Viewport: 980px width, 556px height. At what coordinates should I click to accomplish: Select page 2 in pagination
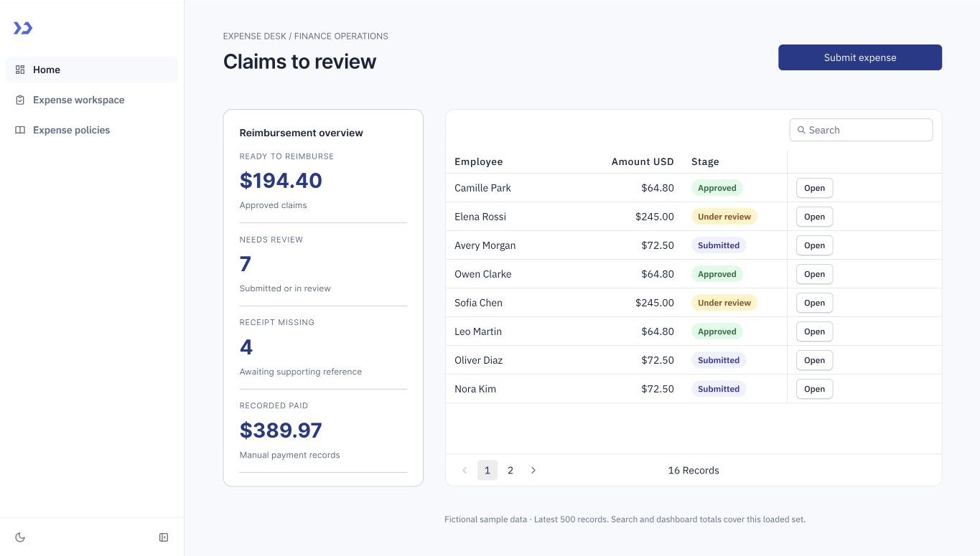click(510, 471)
